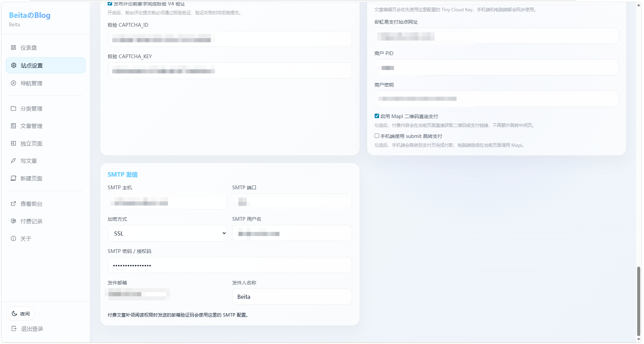Click the vertical page scrollbar thumb
Viewport: 644px width, 344px height.
(x=639, y=301)
